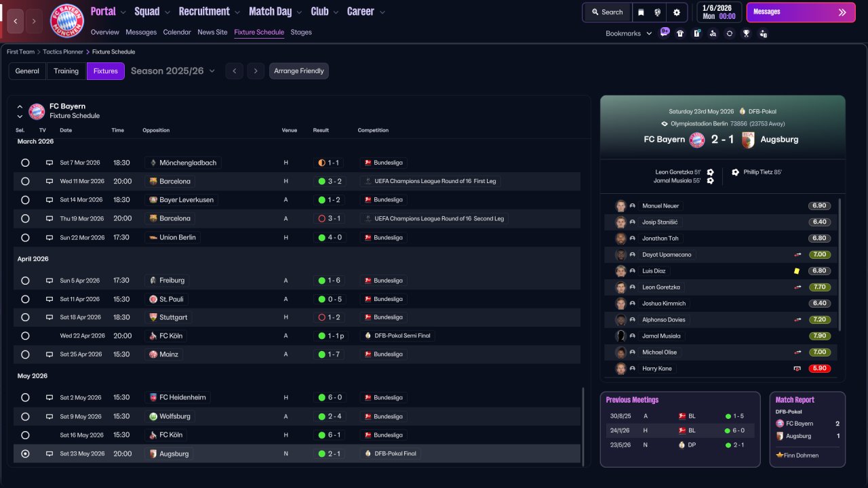Click the Search field in top bar

606,12
